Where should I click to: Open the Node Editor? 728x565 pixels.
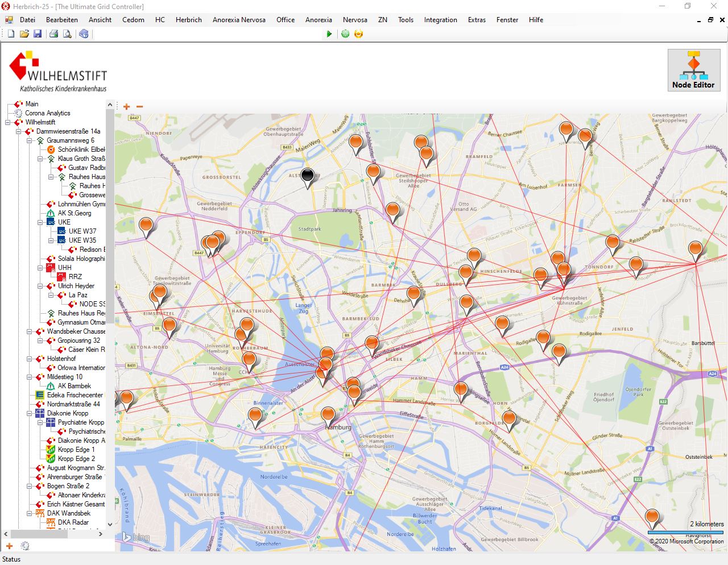pos(693,70)
